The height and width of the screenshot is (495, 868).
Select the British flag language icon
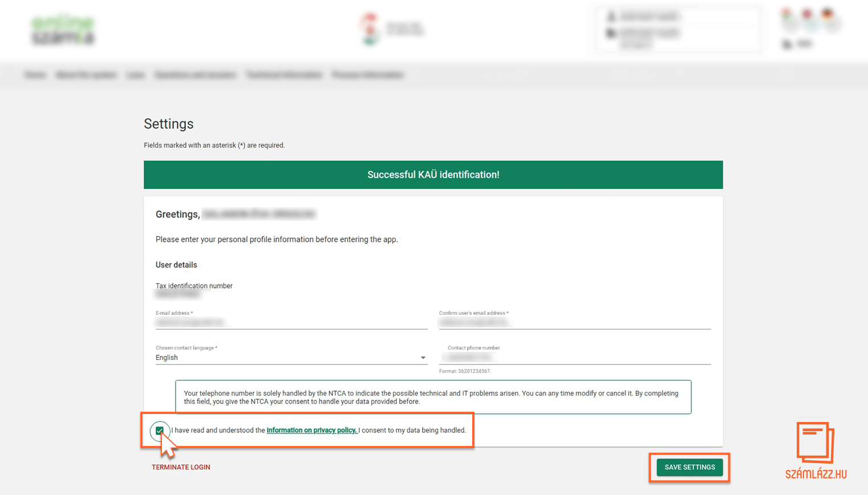807,14
